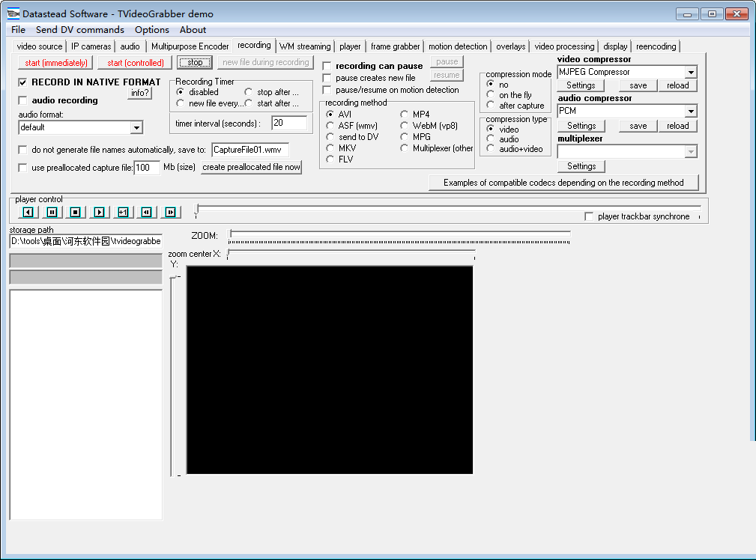Open the Options menu

[152, 30]
